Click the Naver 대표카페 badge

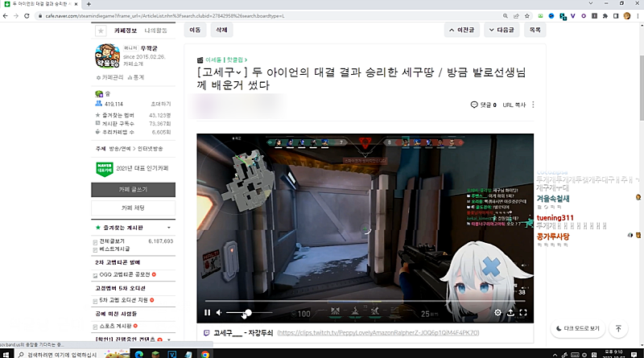105,168
